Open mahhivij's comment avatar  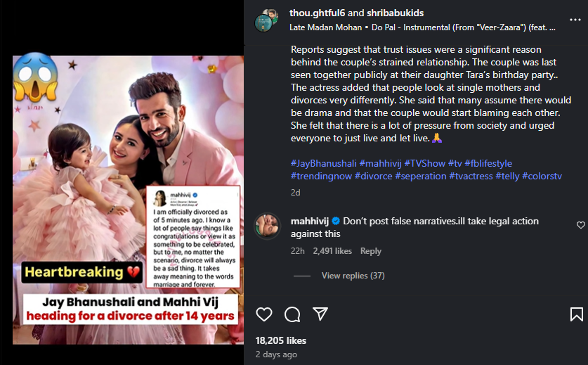pyautogui.click(x=269, y=226)
